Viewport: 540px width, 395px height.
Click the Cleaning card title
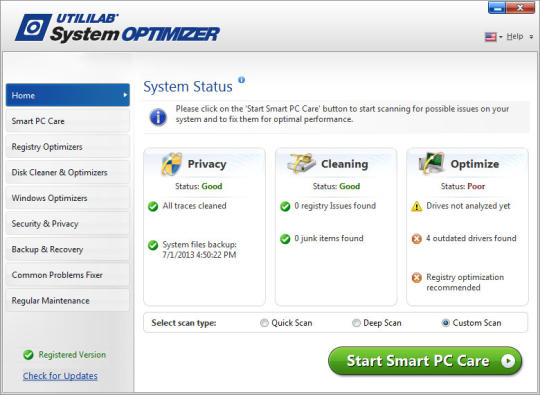(x=344, y=164)
